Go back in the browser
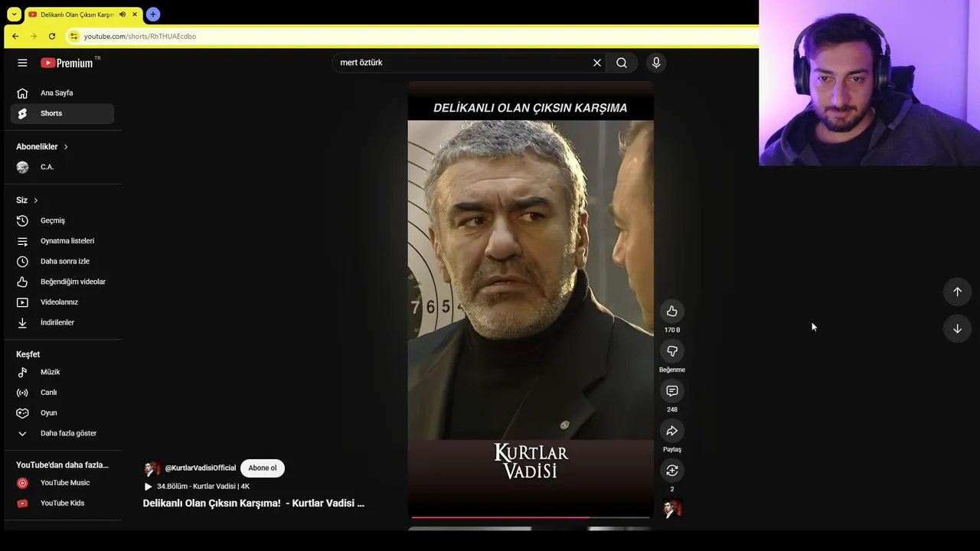This screenshot has height=551, width=980. click(x=15, y=36)
